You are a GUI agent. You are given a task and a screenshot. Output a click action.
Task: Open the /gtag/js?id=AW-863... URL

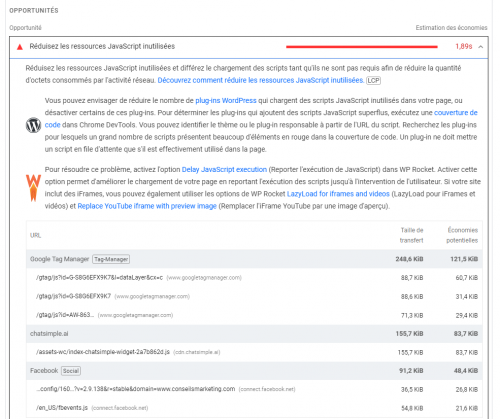65,315
